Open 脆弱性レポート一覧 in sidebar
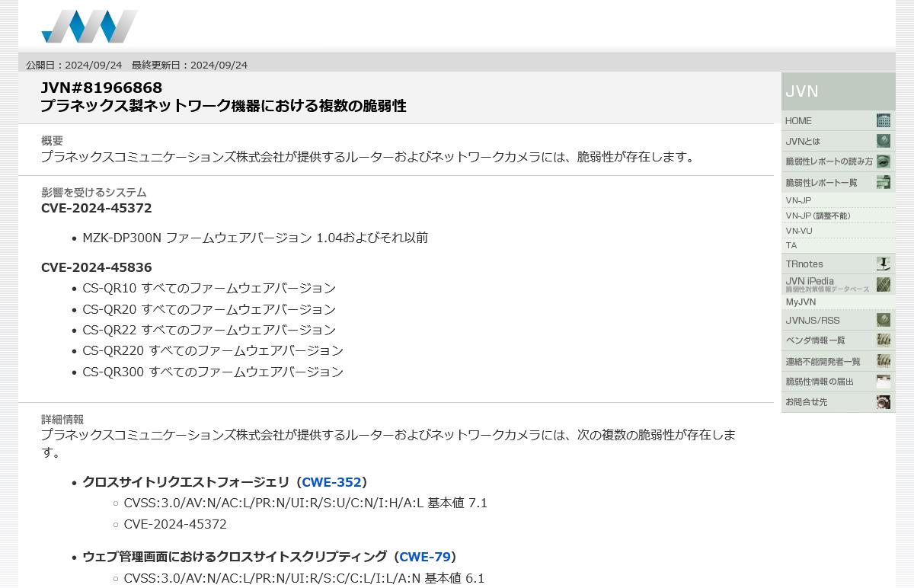This screenshot has width=914, height=588. point(838,182)
